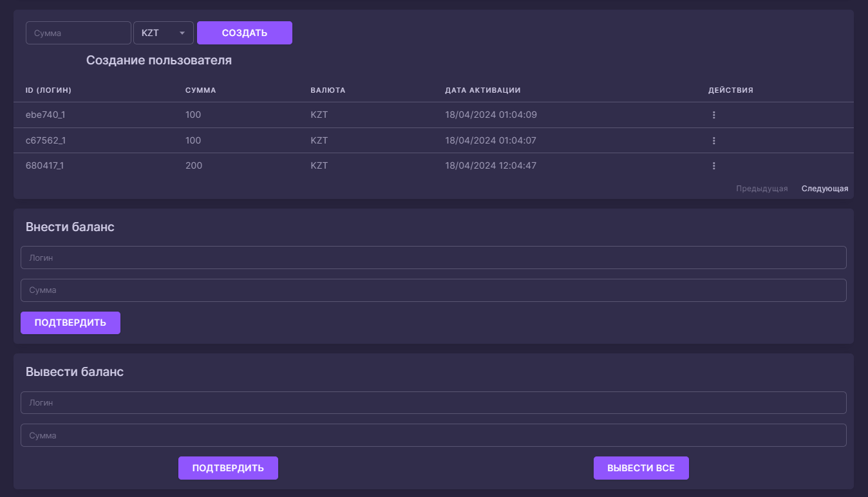Click the date 18/04/2024 01:04:07
Viewport: 868px width, 497px height.
(491, 140)
